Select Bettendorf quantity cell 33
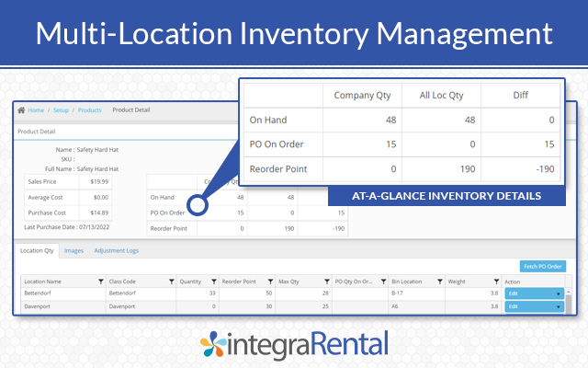588x368 pixels. coord(198,293)
